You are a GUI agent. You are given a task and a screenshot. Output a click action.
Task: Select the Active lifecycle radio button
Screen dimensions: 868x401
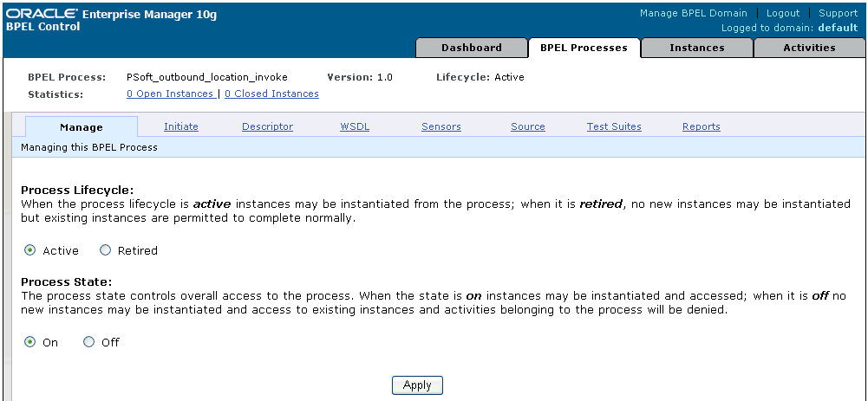29,250
